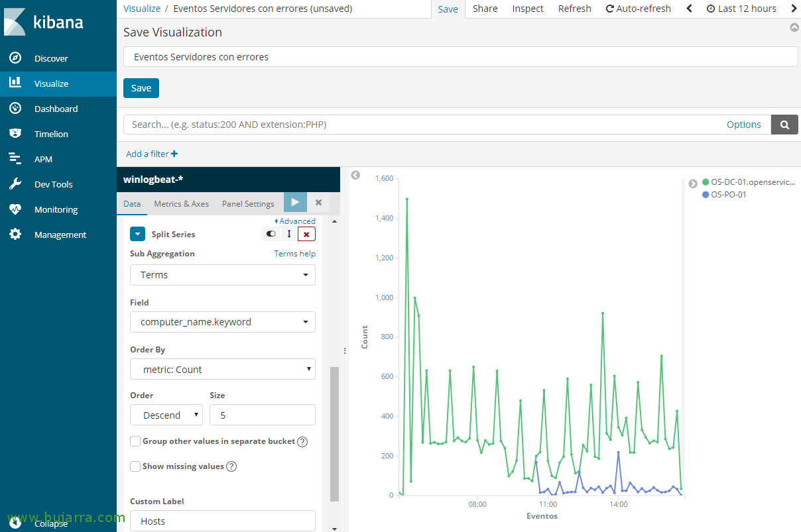Viewport: 801px width, 532px height.
Task: Discard changes with the X icon
Action: coord(318,203)
